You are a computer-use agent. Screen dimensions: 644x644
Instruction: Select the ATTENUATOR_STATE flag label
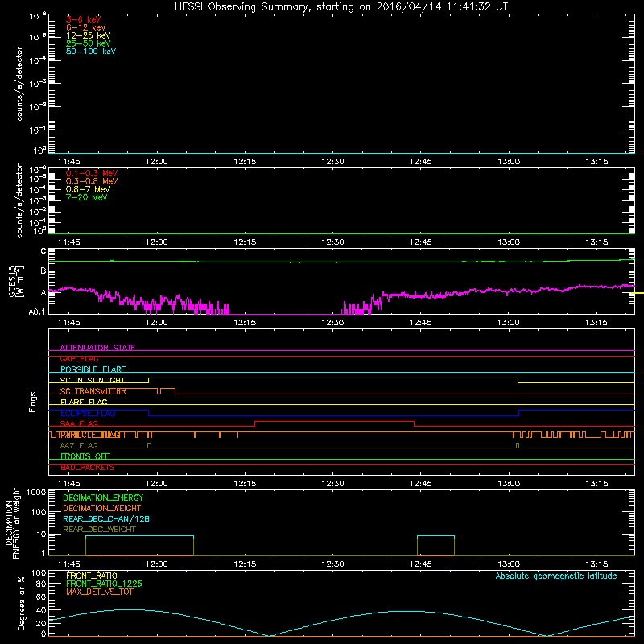[x=97, y=348]
